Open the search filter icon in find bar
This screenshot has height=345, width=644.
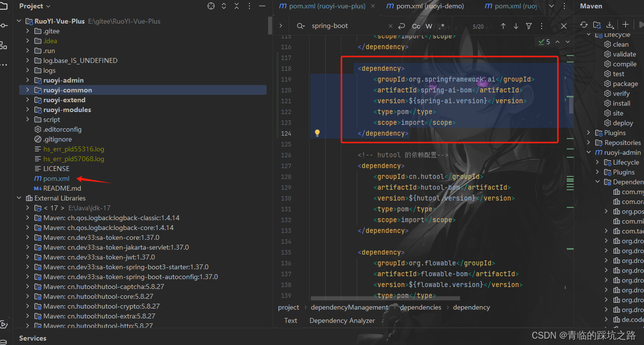click(529, 26)
